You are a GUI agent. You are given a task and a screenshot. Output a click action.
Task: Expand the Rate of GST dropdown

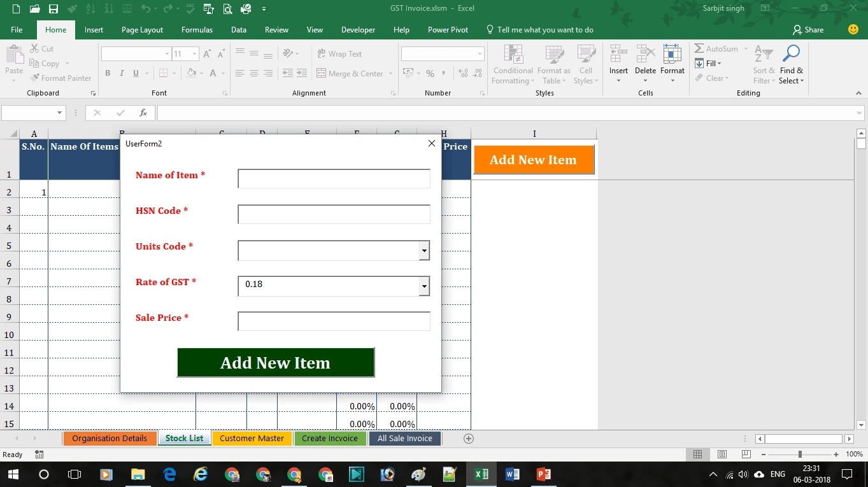[x=424, y=286]
